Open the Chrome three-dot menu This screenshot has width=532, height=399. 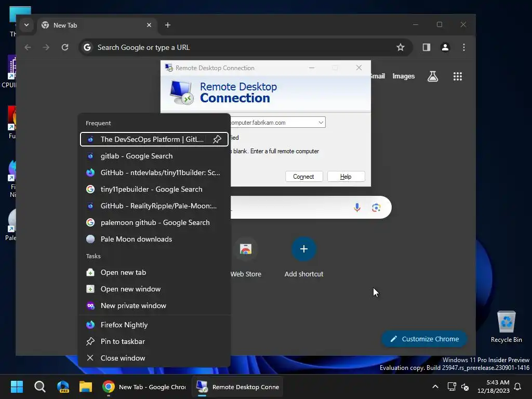tap(464, 47)
